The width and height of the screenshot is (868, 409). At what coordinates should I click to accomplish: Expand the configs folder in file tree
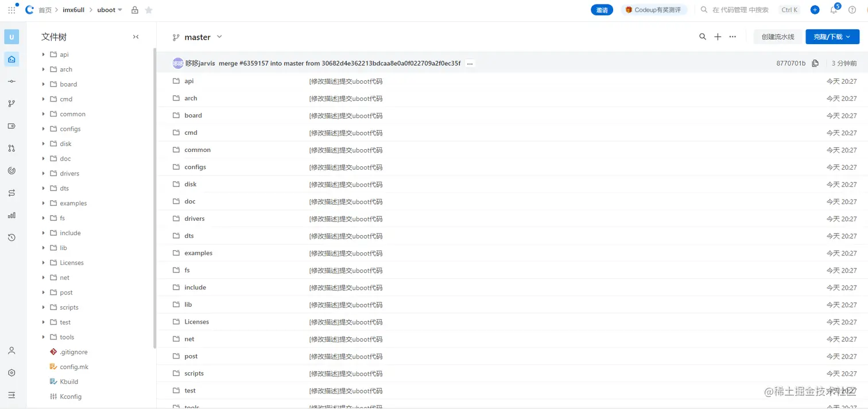[44, 129]
